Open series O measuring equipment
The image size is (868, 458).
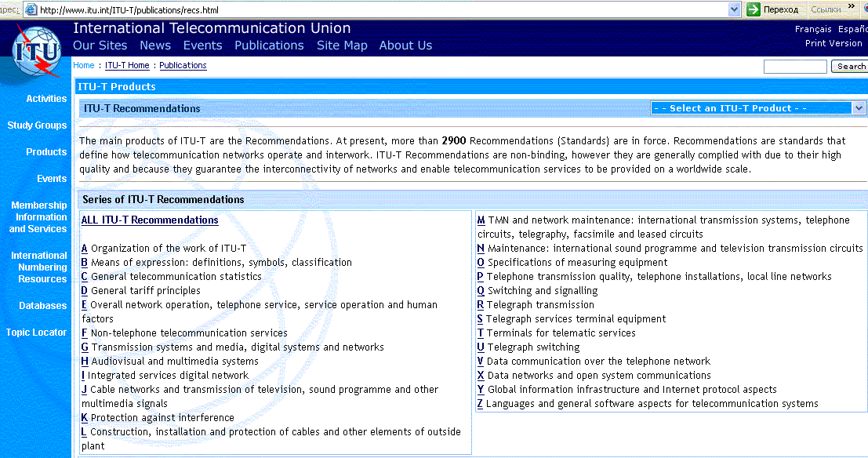[x=481, y=263]
